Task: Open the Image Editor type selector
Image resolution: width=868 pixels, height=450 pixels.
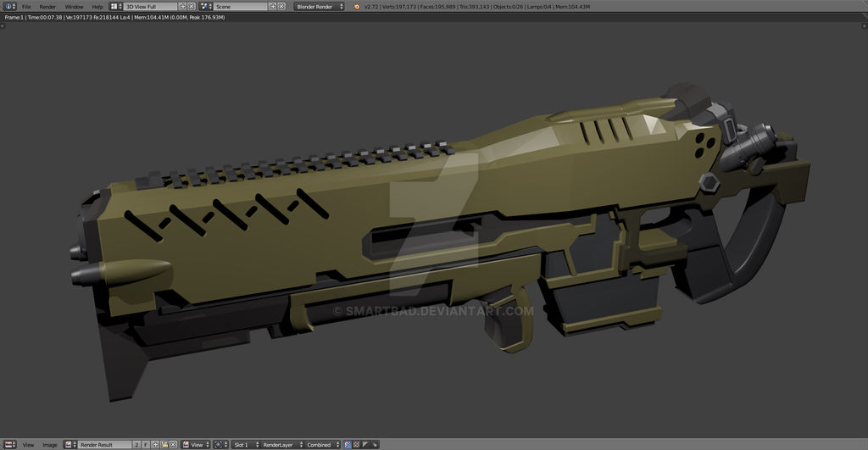Action: tap(10, 444)
